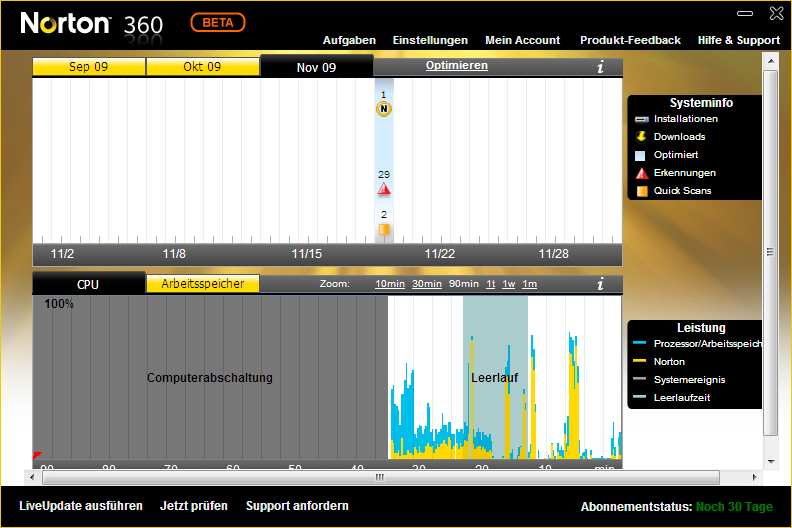The height and width of the screenshot is (528, 792).
Task: Set zoom to 30min
Action: pos(427,284)
